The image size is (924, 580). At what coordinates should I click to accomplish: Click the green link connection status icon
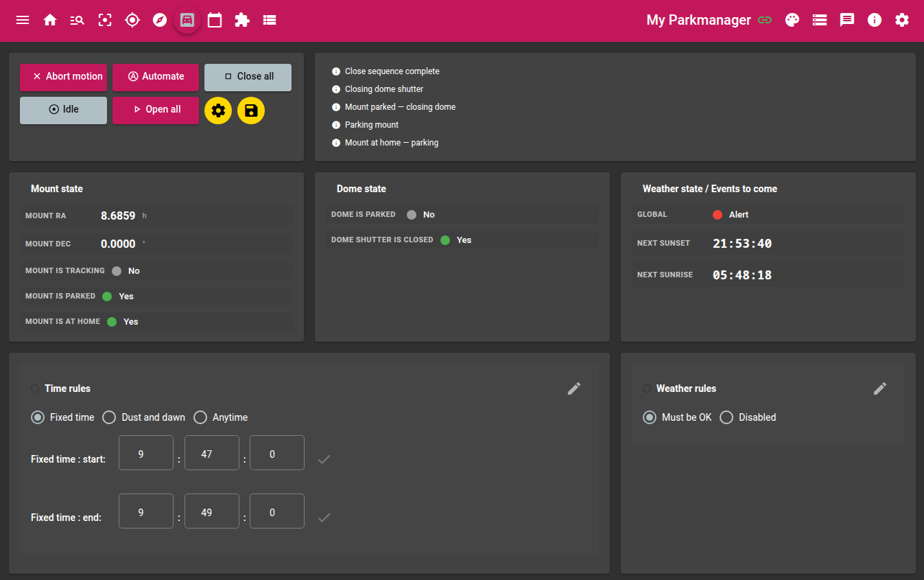pos(765,20)
